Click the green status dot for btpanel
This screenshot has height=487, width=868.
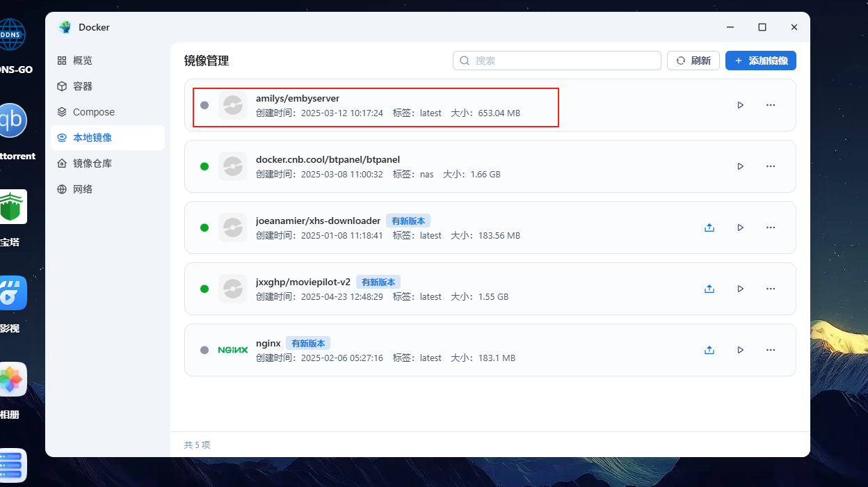tap(204, 166)
